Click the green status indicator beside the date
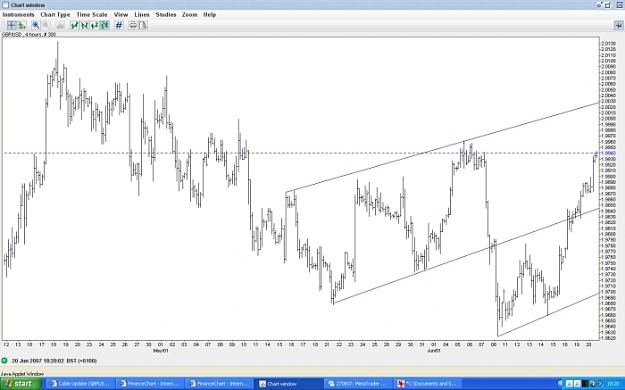This screenshot has width=625, height=390. coord(4,360)
